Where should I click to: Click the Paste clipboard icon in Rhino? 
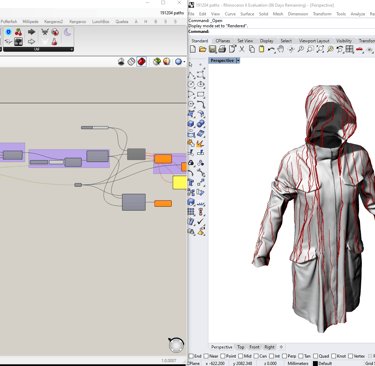pyautogui.click(x=262, y=49)
